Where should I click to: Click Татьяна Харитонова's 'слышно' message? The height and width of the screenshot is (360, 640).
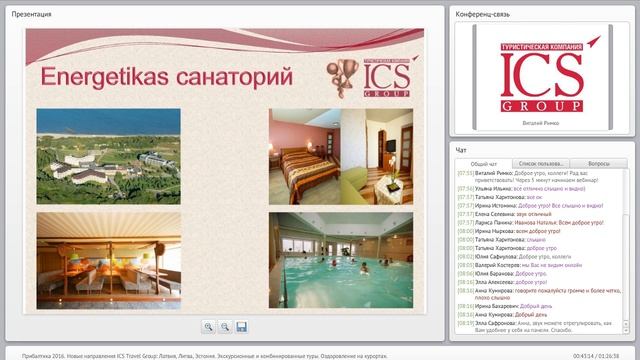[x=501, y=240]
